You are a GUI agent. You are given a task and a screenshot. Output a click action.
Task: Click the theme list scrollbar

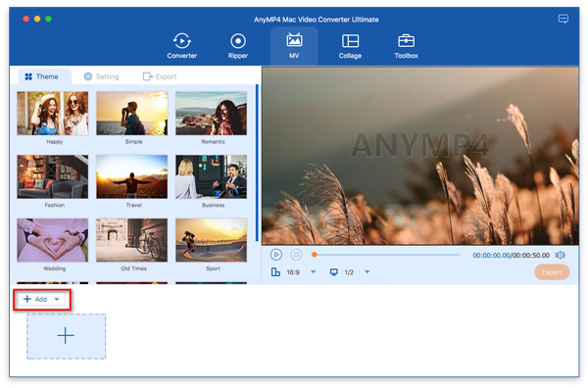coord(257,163)
